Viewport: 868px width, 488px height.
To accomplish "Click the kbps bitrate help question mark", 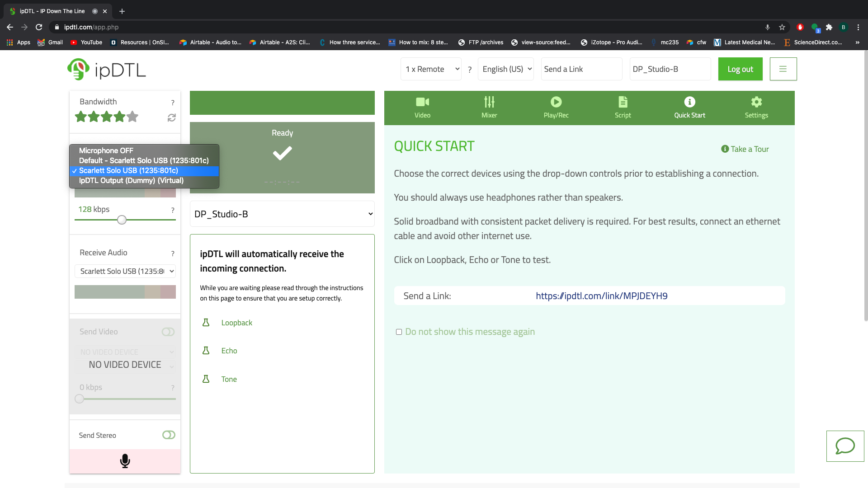I will (173, 210).
